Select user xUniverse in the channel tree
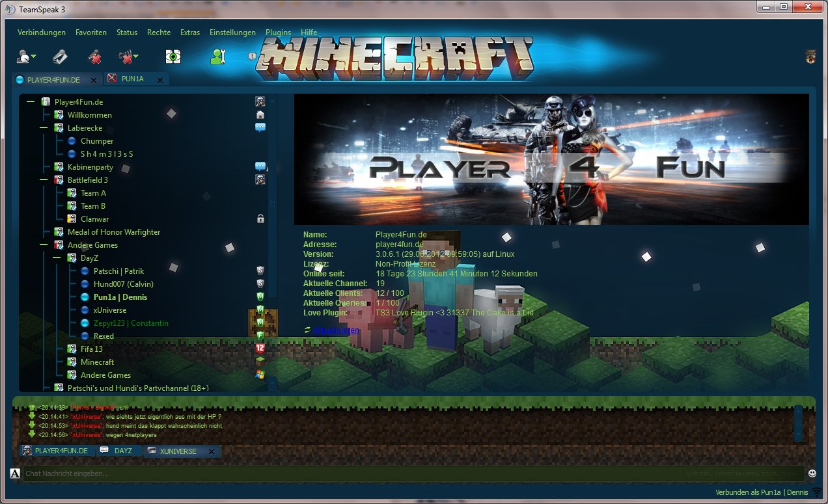The width and height of the screenshot is (828, 504). [x=110, y=310]
